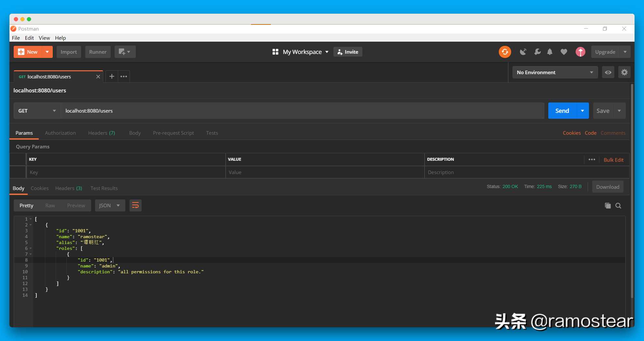Image resolution: width=644 pixels, height=341 pixels.
Task: Open the No Environment dropdown
Action: (555, 72)
